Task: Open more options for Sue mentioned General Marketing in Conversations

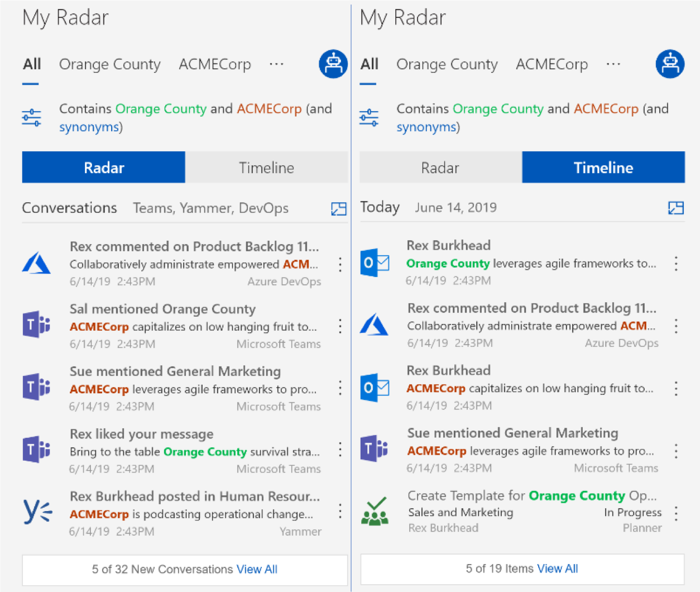Action: tap(340, 388)
